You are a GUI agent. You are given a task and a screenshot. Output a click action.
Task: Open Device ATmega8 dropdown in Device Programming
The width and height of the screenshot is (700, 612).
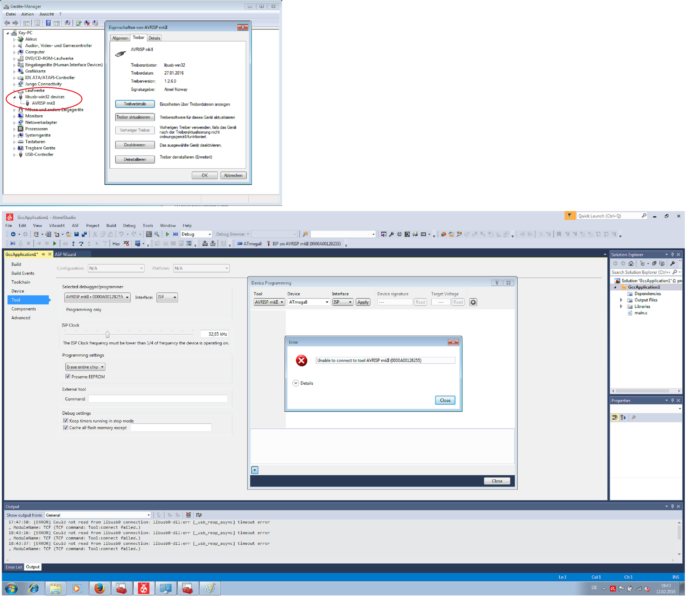tap(309, 302)
